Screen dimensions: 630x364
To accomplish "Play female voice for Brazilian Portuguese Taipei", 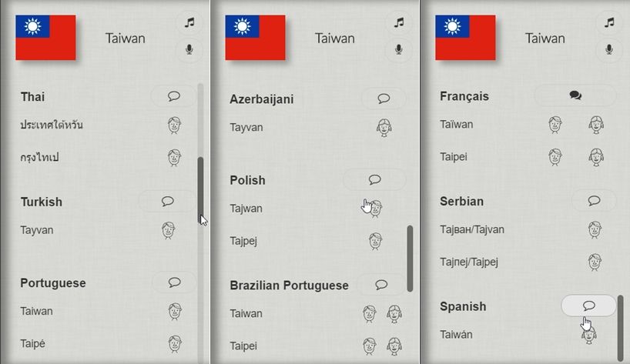I will tap(394, 346).
